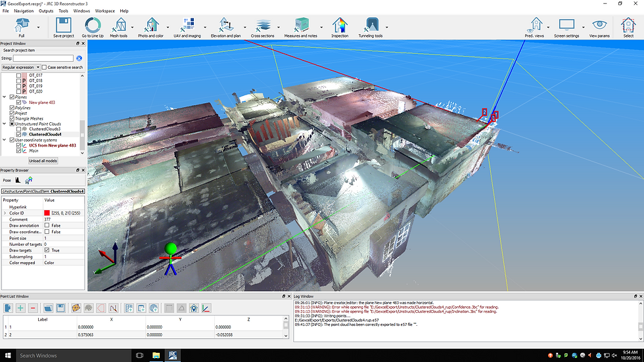Open Regular expression dropdown
The image size is (644, 362).
click(x=21, y=67)
